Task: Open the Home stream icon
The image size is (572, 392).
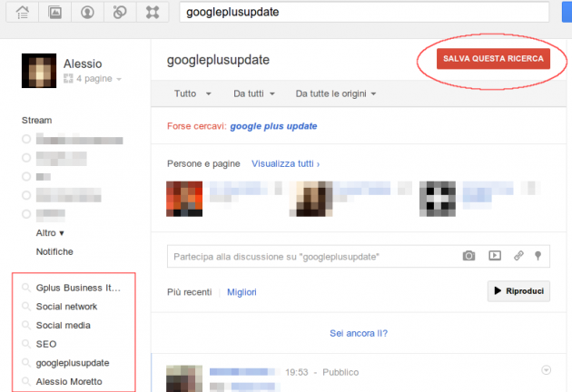Action: pos(23,12)
